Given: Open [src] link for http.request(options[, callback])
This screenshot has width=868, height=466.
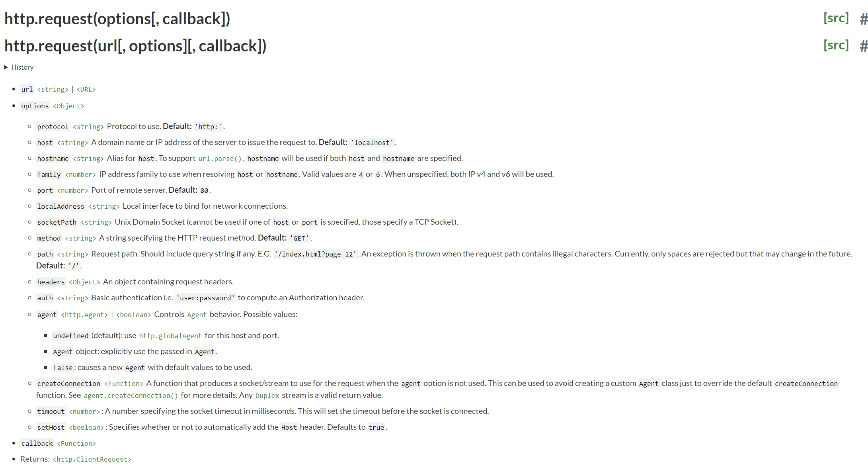Looking at the screenshot, I should [x=836, y=18].
